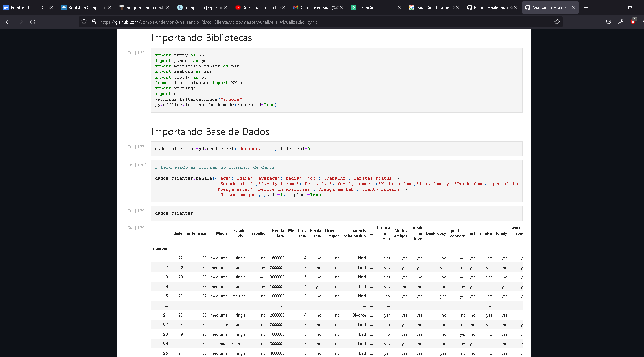Open the Pocket save icon
Screen dimensions: 644x357
tap(609, 22)
